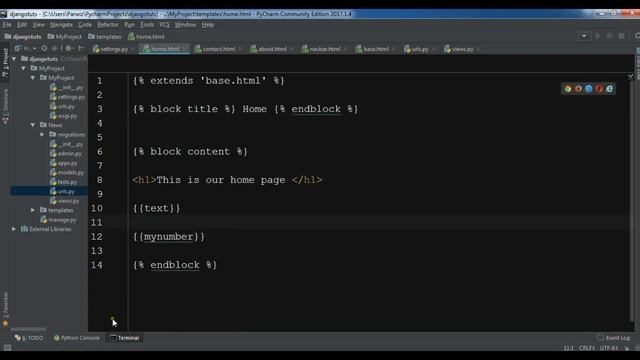Select admin.py in project tree
640x360 pixels.
[65, 153]
